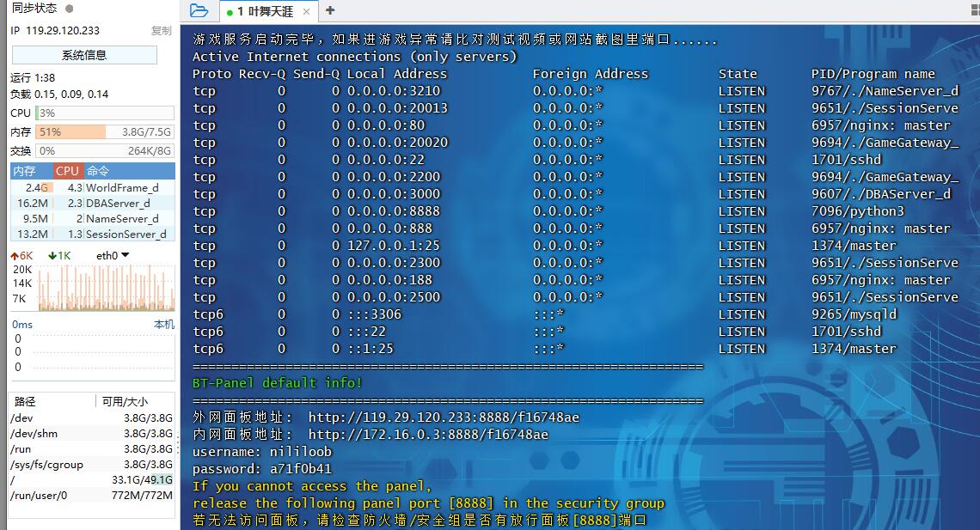Click 'State' terminal column header
Image resolution: width=980 pixels, height=530 pixels.
pyautogui.click(x=738, y=74)
